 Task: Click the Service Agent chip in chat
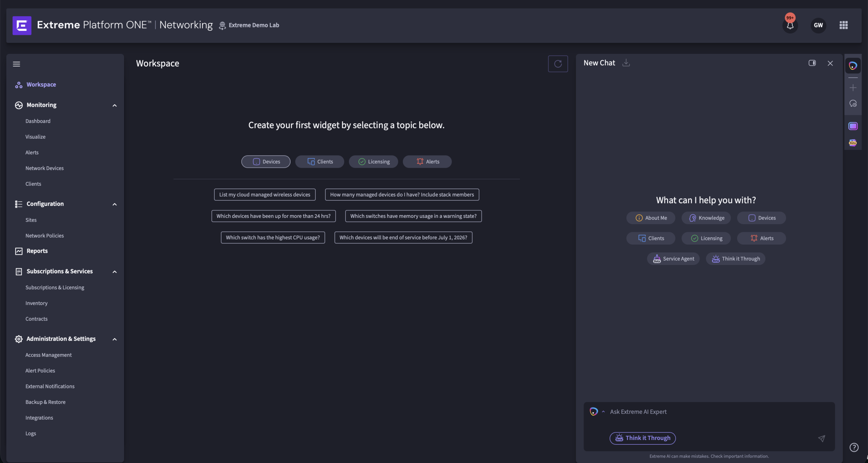[673, 259]
